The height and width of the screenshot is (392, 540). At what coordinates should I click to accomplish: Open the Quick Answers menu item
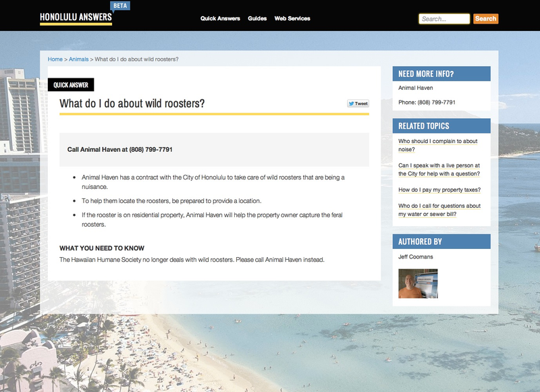[220, 19]
